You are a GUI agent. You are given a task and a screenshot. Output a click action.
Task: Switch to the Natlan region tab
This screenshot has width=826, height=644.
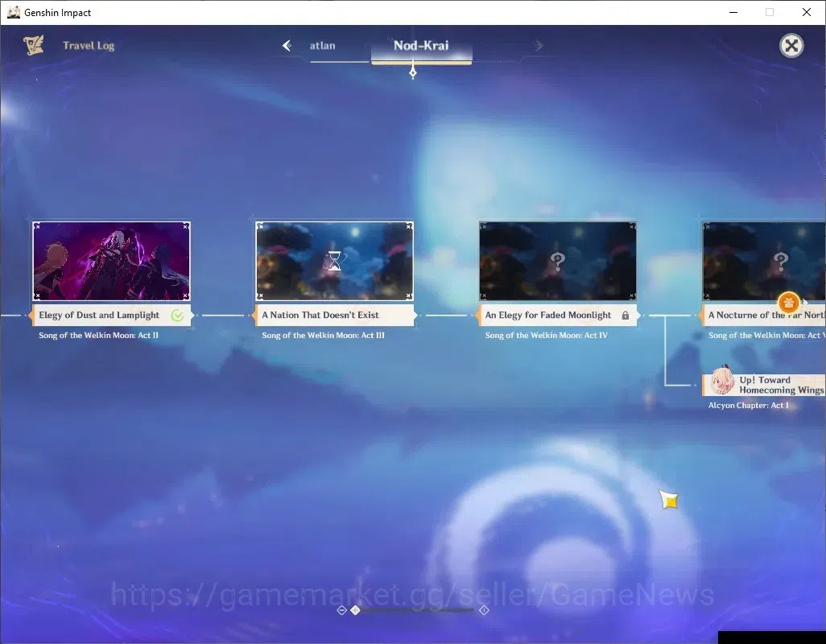(x=322, y=46)
